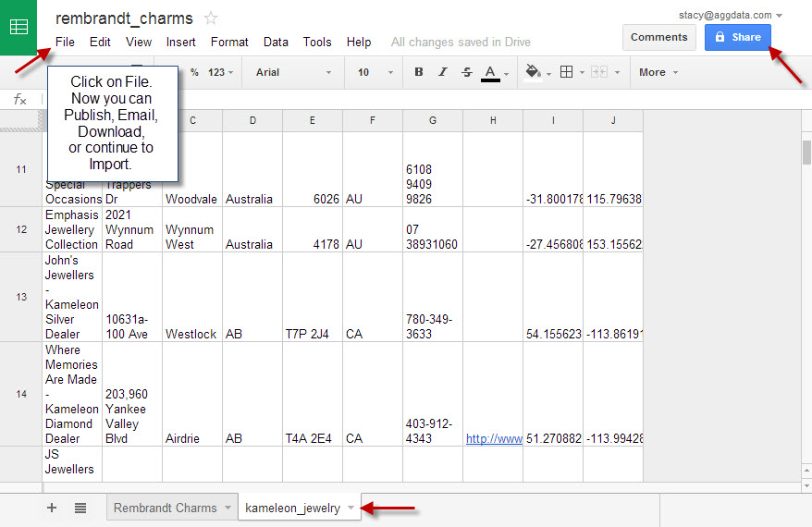Select the cell containing Airdrie
This screenshot has width=812, height=527.
click(192, 394)
